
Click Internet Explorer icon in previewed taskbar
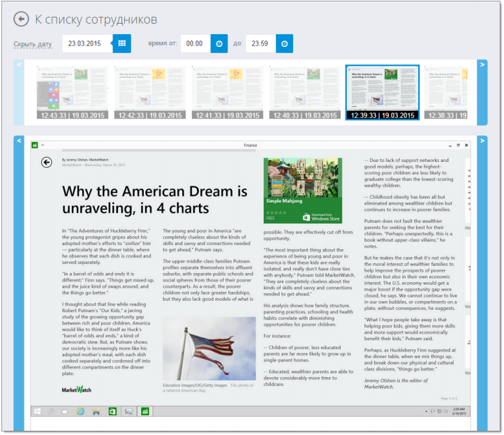[80, 411]
